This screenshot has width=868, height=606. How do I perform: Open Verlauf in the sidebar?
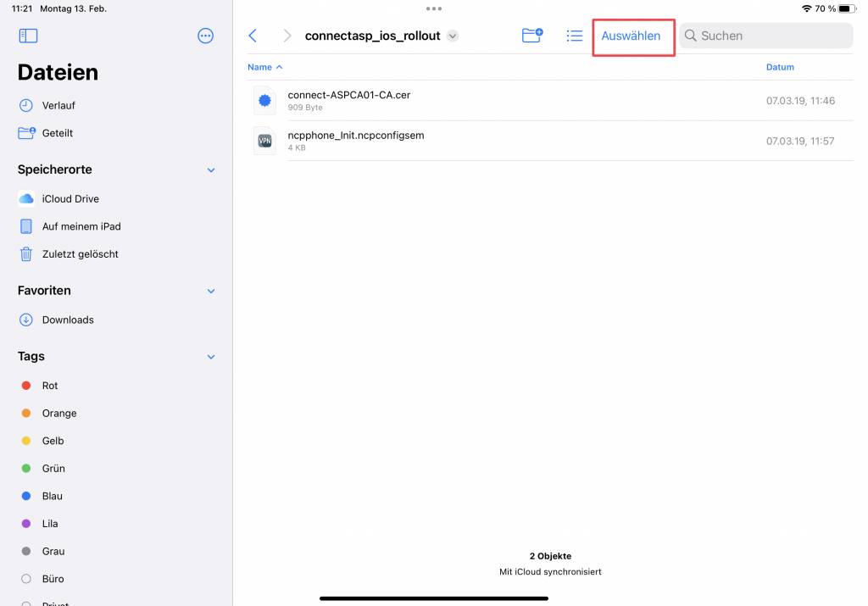(58, 106)
